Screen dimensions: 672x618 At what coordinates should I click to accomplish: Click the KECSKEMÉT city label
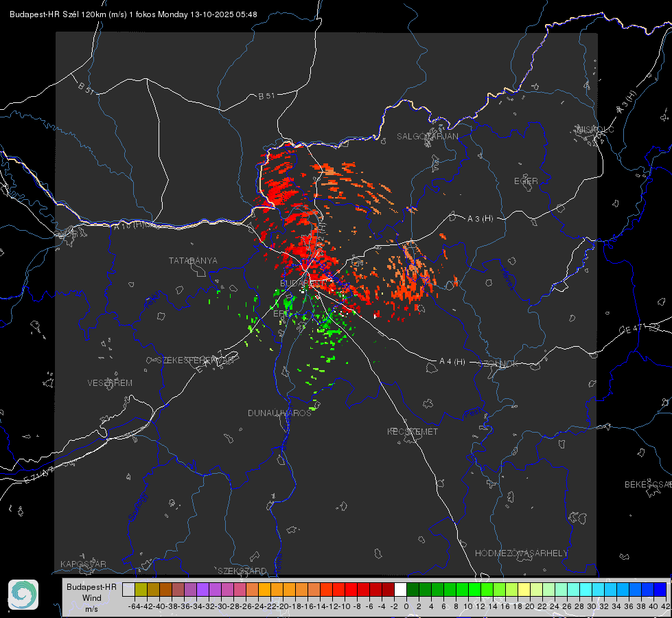pyautogui.click(x=413, y=431)
